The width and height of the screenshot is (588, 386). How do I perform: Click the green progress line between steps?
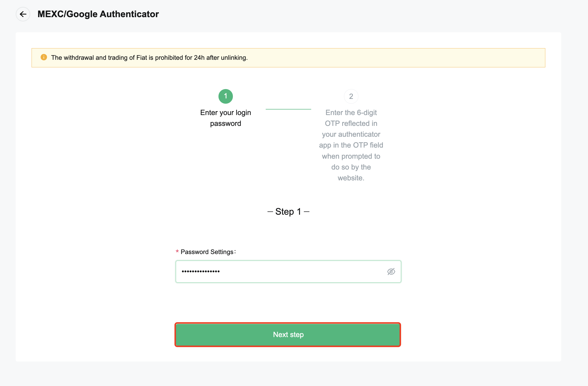288,109
